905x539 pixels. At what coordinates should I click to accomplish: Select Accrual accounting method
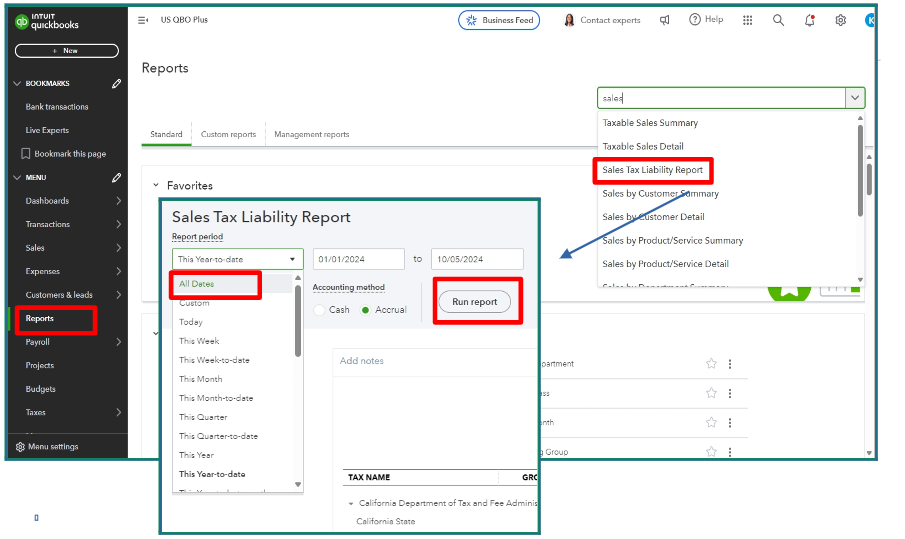[365, 310]
